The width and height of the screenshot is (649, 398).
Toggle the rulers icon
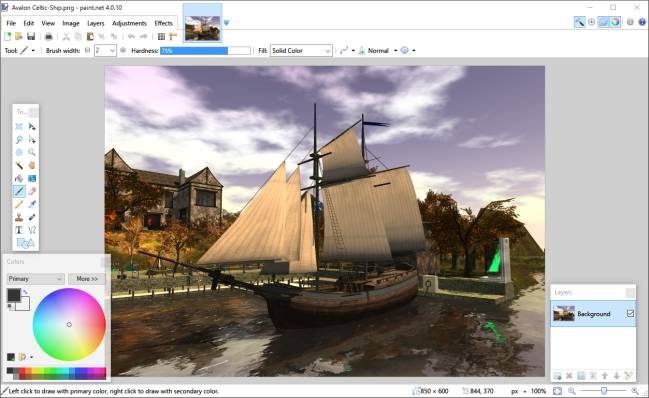click(x=173, y=36)
